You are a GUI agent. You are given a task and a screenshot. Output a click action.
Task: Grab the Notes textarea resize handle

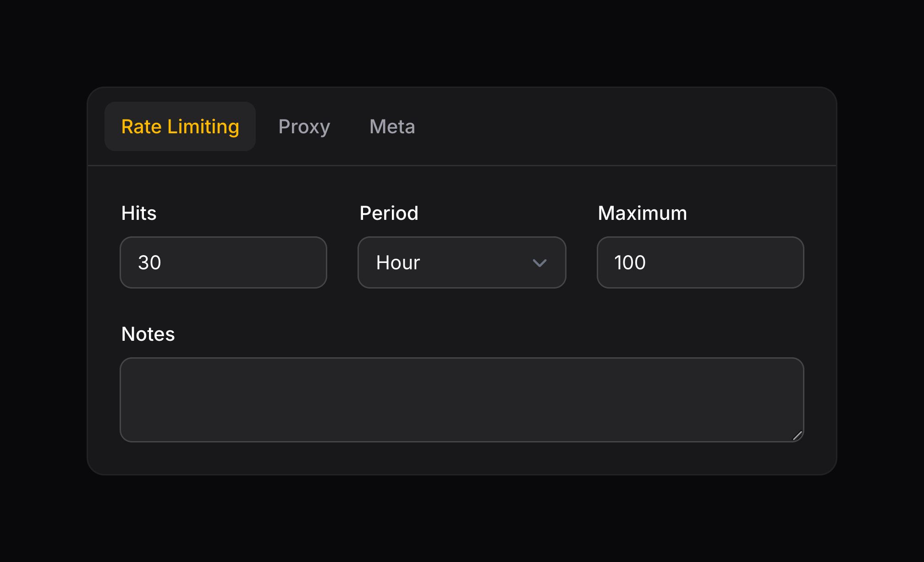[x=797, y=436]
